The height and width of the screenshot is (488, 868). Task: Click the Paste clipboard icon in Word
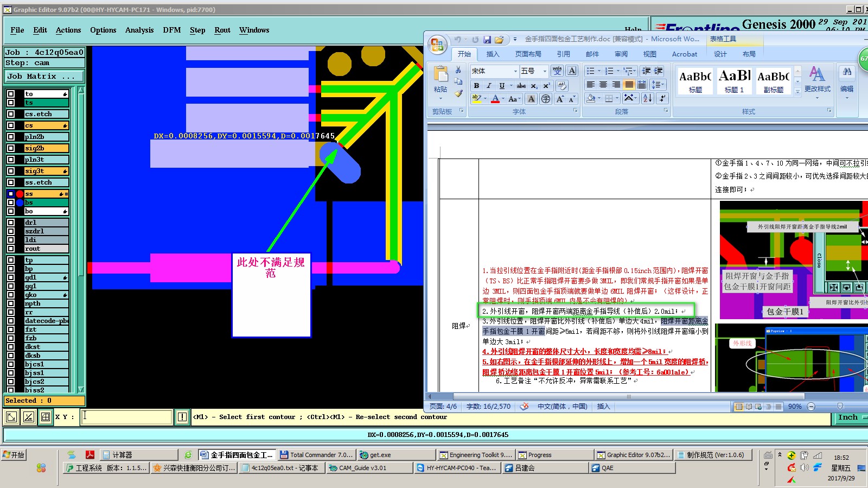[441, 74]
